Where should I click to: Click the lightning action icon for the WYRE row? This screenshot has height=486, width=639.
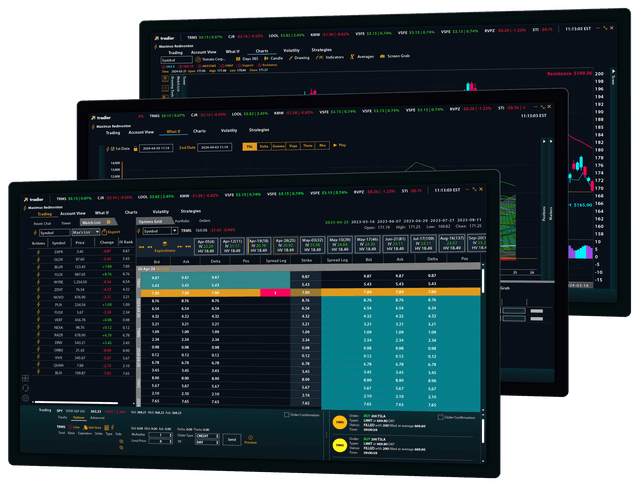pyautogui.click(x=38, y=282)
